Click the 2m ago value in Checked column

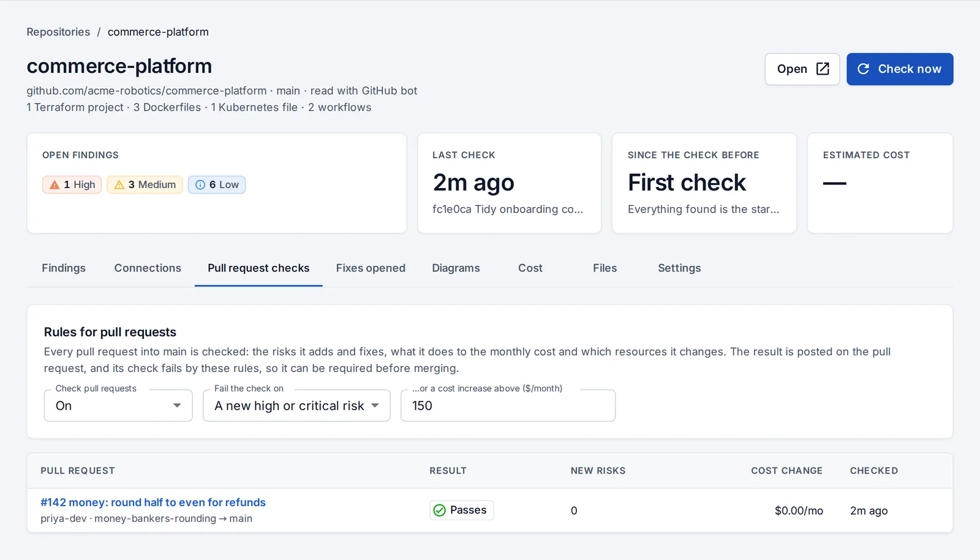point(869,510)
